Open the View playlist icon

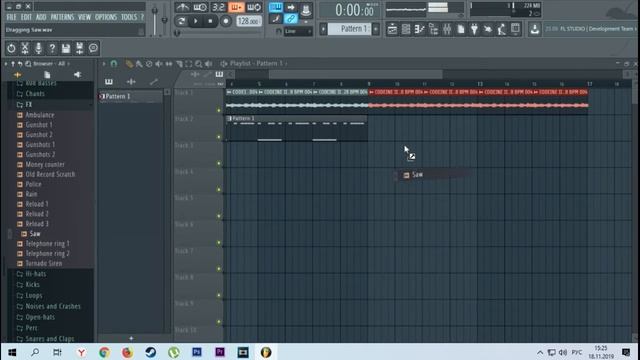click(392, 29)
